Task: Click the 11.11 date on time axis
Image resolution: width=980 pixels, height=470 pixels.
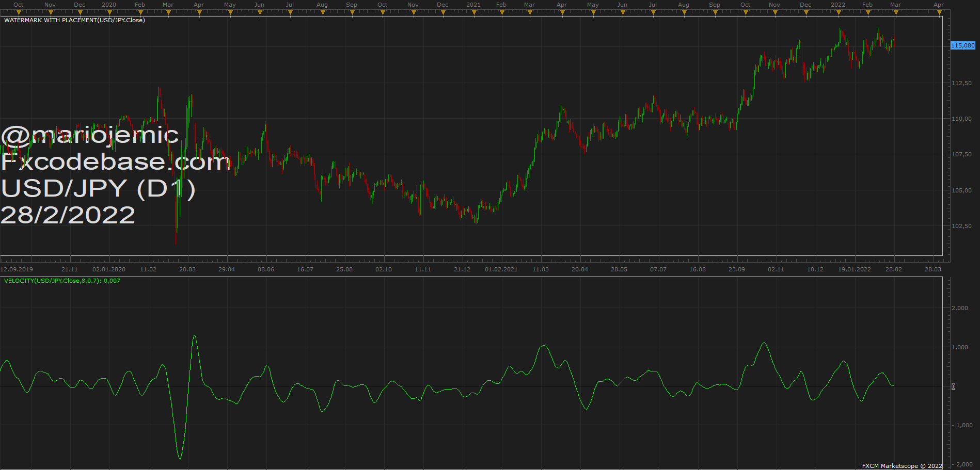Action: pyautogui.click(x=423, y=269)
